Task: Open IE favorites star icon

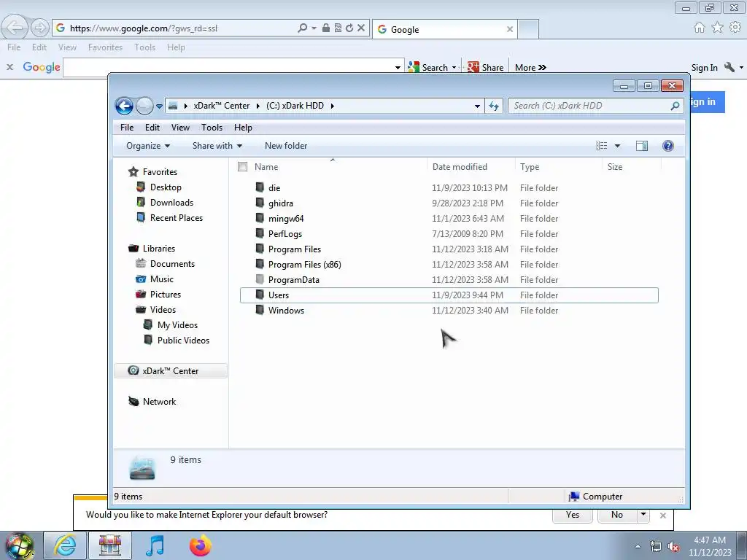Action: coord(717,28)
